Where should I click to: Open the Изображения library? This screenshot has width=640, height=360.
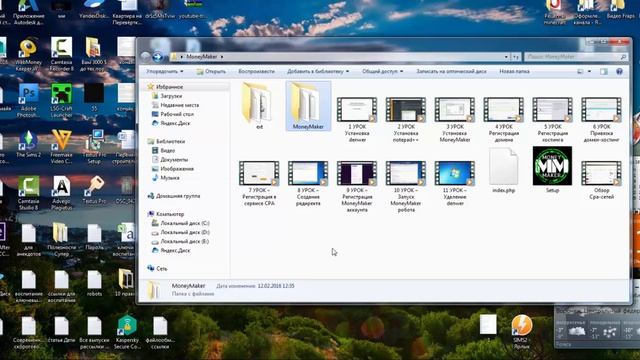[x=177, y=169]
